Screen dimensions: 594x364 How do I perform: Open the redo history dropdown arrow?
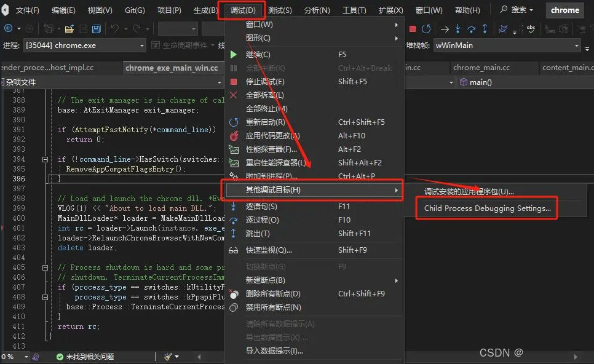click(148, 29)
